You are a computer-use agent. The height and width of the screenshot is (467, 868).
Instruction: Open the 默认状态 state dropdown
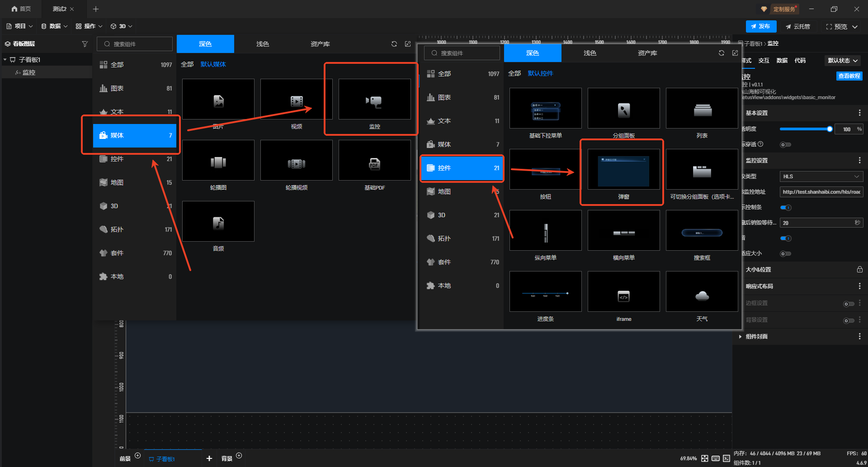point(843,61)
